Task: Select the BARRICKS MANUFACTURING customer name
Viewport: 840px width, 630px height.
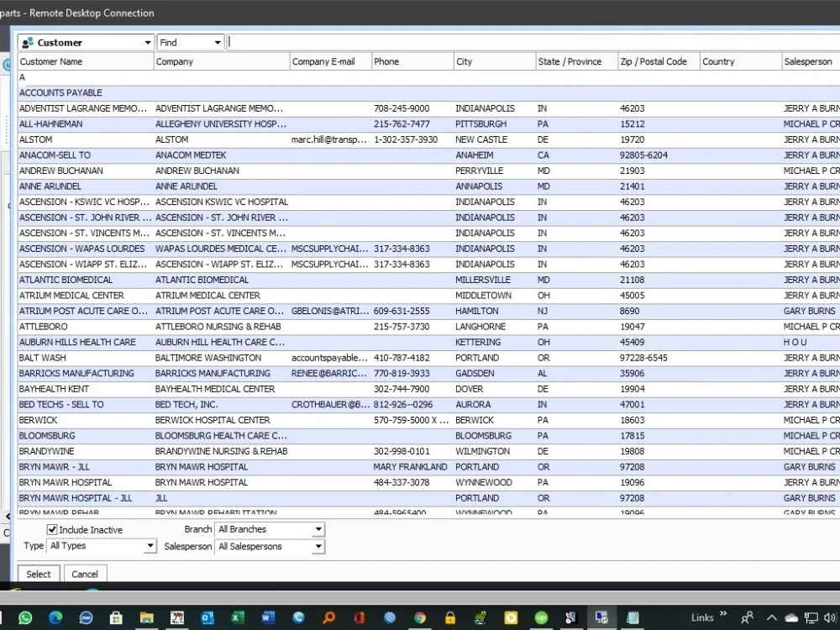Action: pyautogui.click(x=76, y=373)
